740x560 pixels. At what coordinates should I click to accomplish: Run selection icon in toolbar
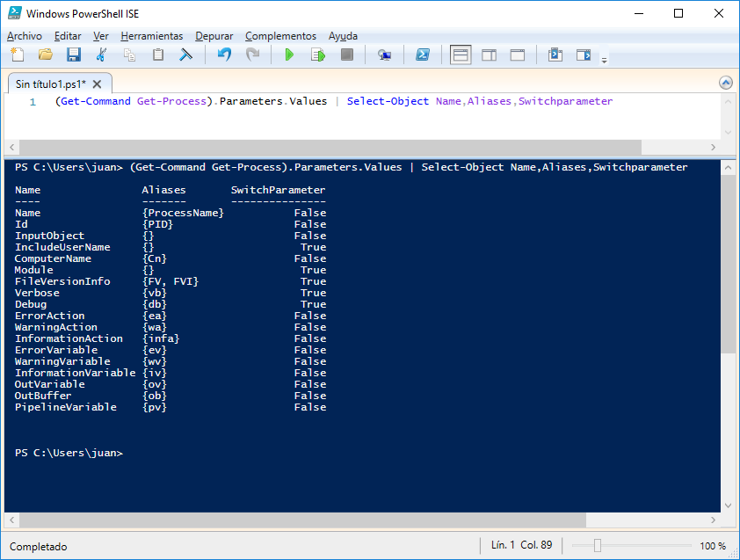point(318,55)
